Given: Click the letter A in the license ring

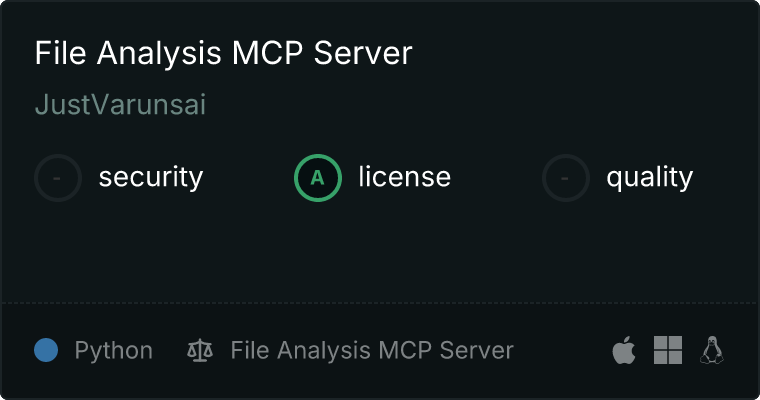Looking at the screenshot, I should point(317,178).
